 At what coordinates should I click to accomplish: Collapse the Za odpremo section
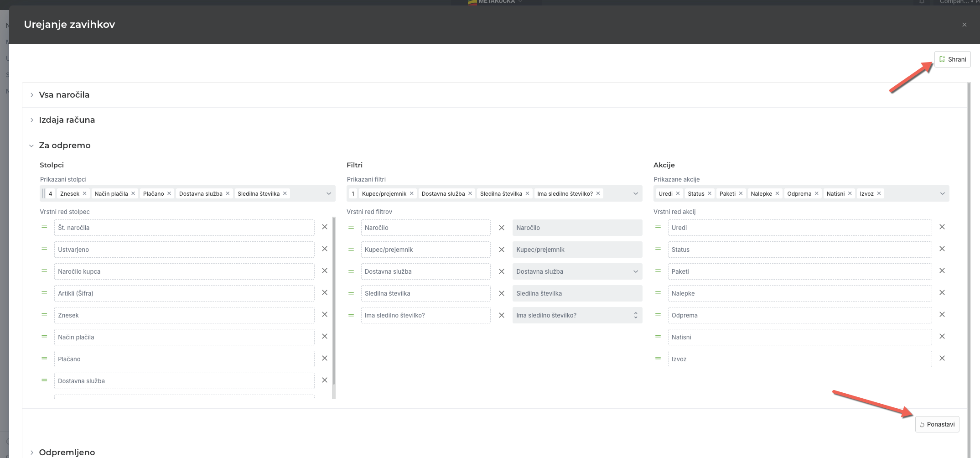click(x=64, y=146)
